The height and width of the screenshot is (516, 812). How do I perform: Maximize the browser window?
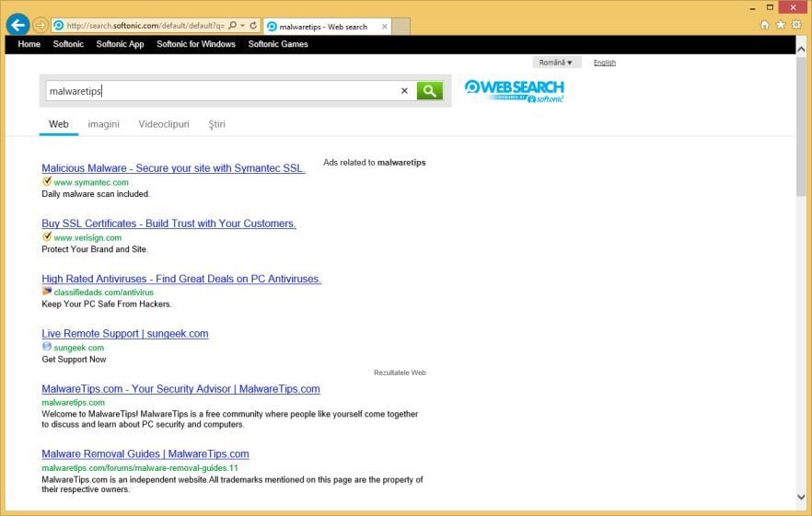click(770, 7)
